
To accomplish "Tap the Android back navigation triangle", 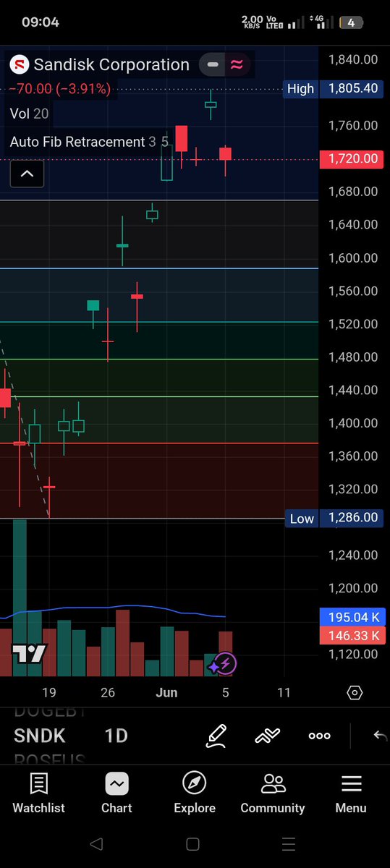I will 96,843.
